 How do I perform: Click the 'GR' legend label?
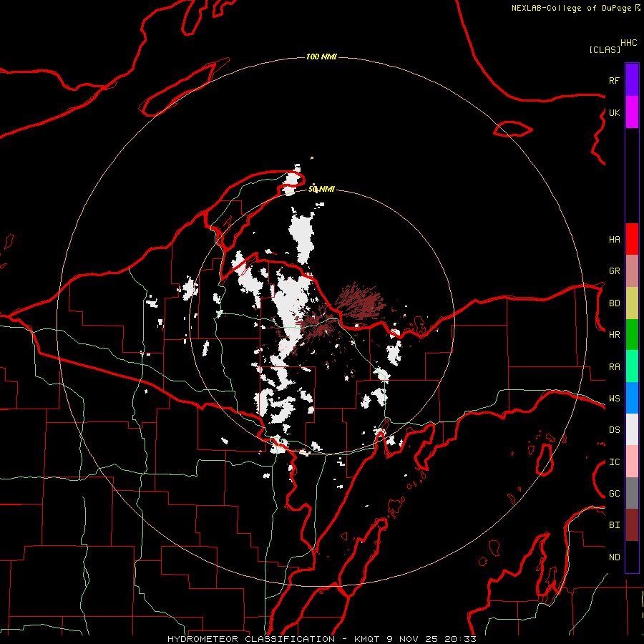[614, 271]
